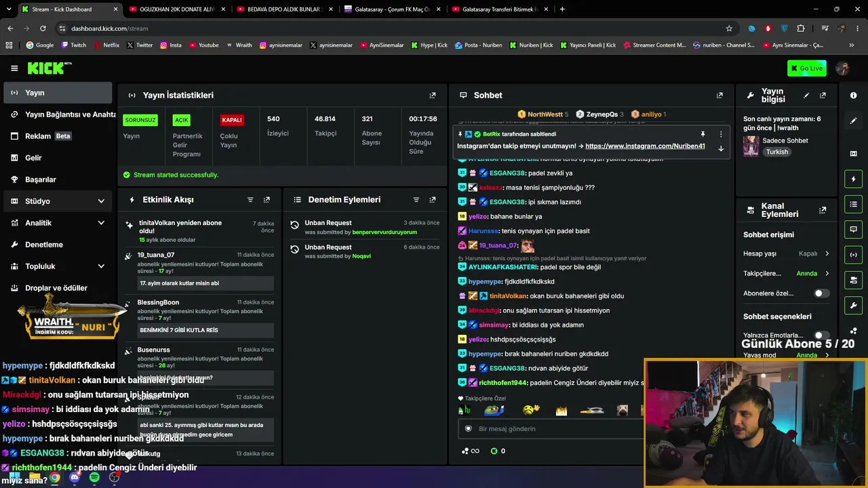This screenshot has width=868, height=488.
Task: Open Takipçilere setting chevron
Action: click(827, 274)
